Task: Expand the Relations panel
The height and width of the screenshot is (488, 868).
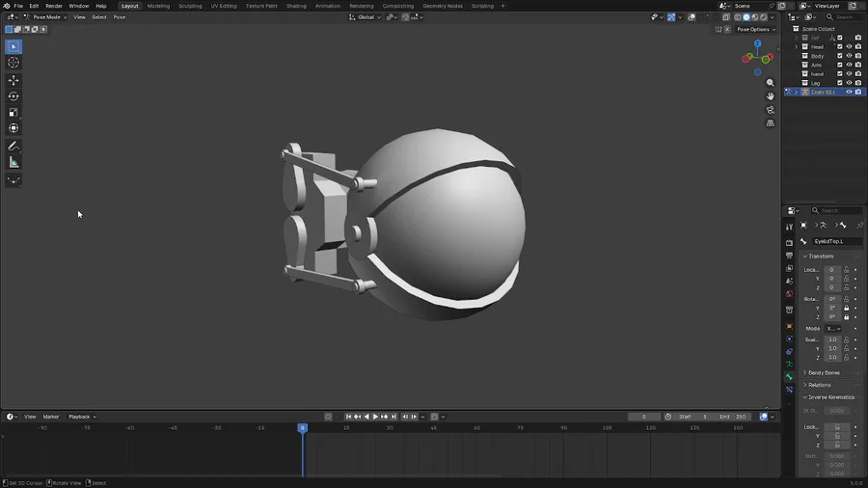Action: [x=819, y=385]
